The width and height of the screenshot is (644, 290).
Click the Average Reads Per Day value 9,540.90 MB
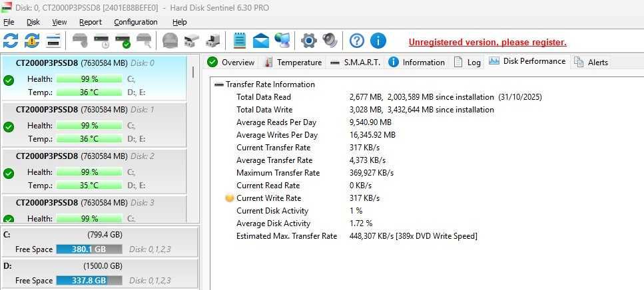pos(370,122)
